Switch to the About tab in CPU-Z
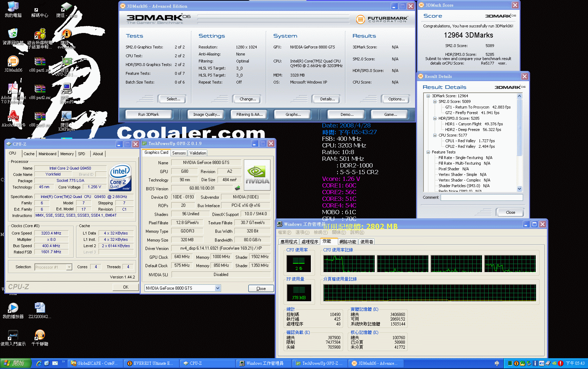Image resolution: width=588 pixels, height=369 pixels. [98, 154]
